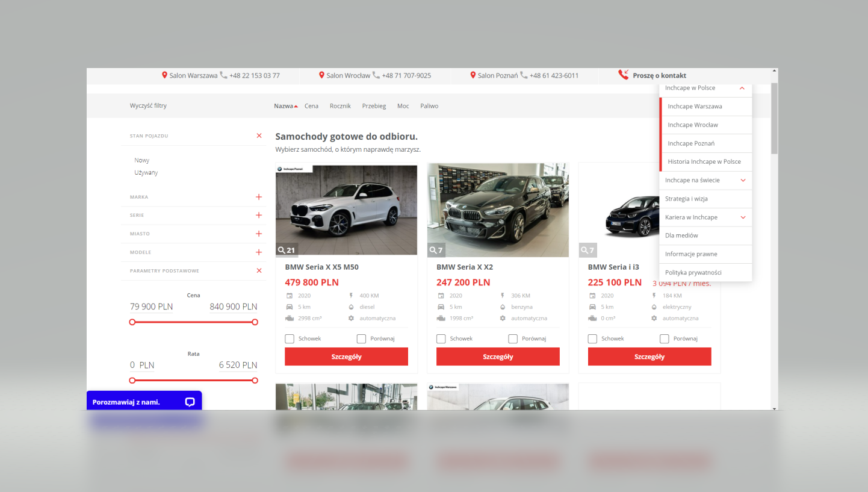Click the 79 900 PLN minimum price field

click(152, 307)
